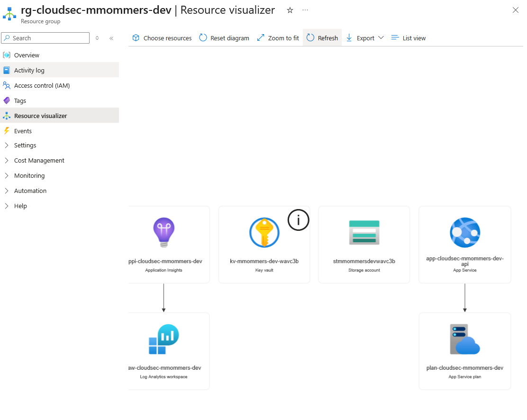This screenshot has width=527, height=420.
Task: Close the Resource visualizer blade
Action: pyautogui.click(x=515, y=10)
